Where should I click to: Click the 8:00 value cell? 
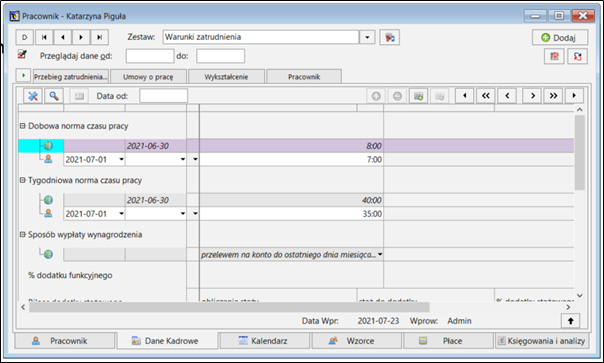coord(291,146)
